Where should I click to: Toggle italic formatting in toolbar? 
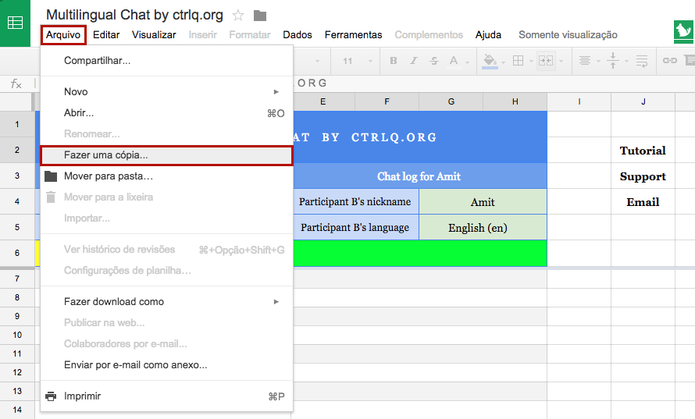coord(414,61)
